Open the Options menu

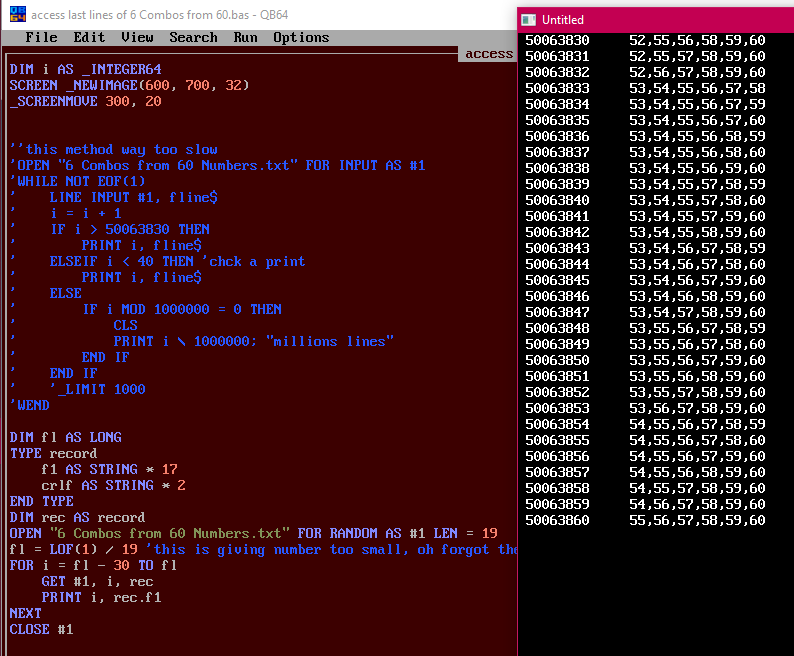click(x=301, y=37)
